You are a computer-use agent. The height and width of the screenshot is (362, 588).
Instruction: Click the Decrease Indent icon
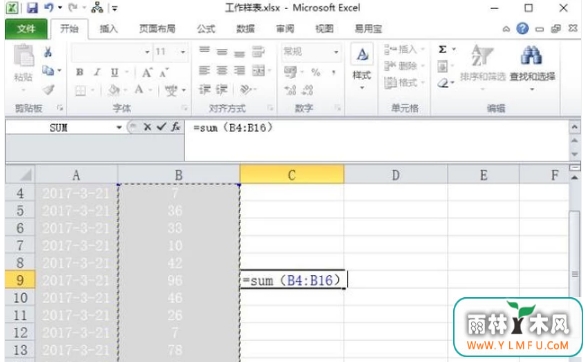[204, 90]
